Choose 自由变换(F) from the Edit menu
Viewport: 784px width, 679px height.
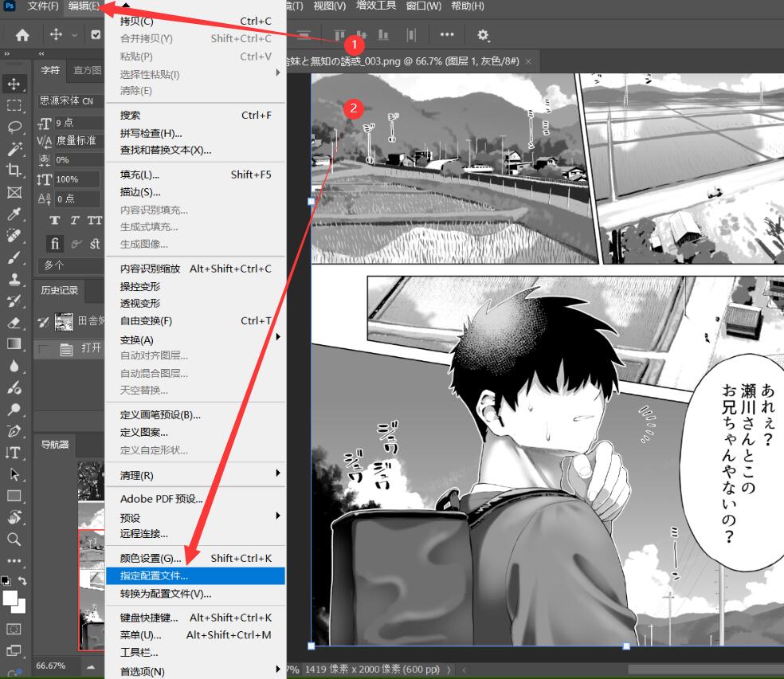pyautogui.click(x=195, y=320)
